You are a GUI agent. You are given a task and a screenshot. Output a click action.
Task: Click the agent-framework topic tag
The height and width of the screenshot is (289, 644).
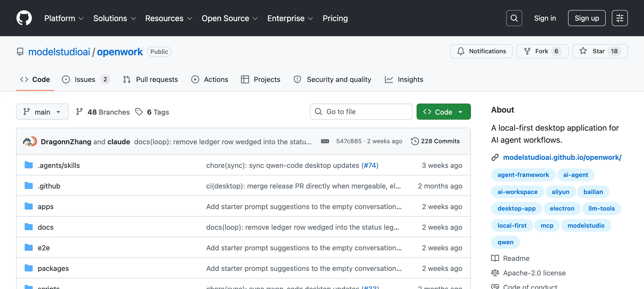[x=523, y=175]
